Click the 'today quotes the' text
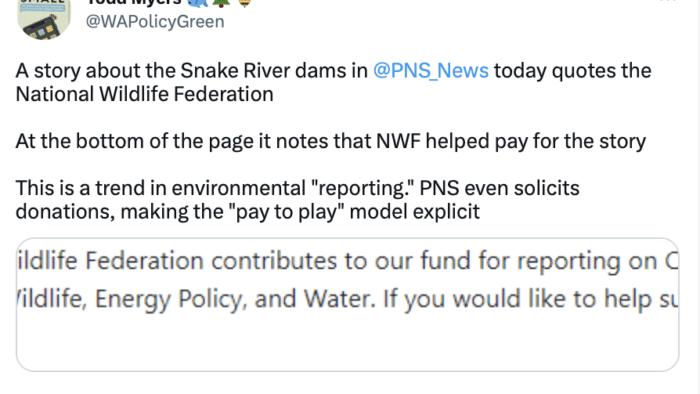700x394 pixels. click(x=572, y=71)
